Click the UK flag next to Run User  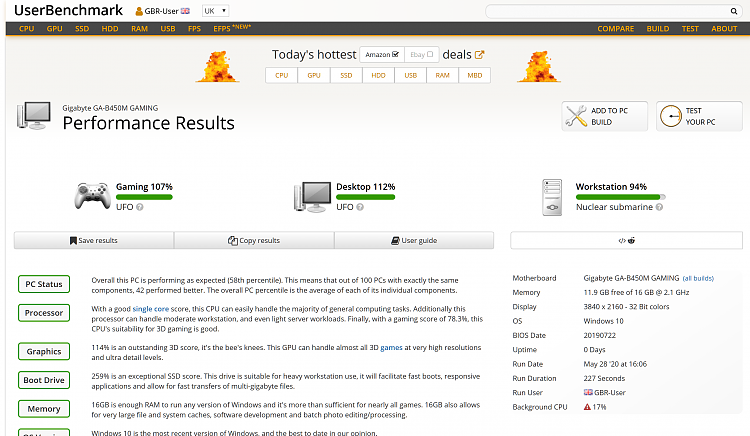pyautogui.click(x=588, y=392)
